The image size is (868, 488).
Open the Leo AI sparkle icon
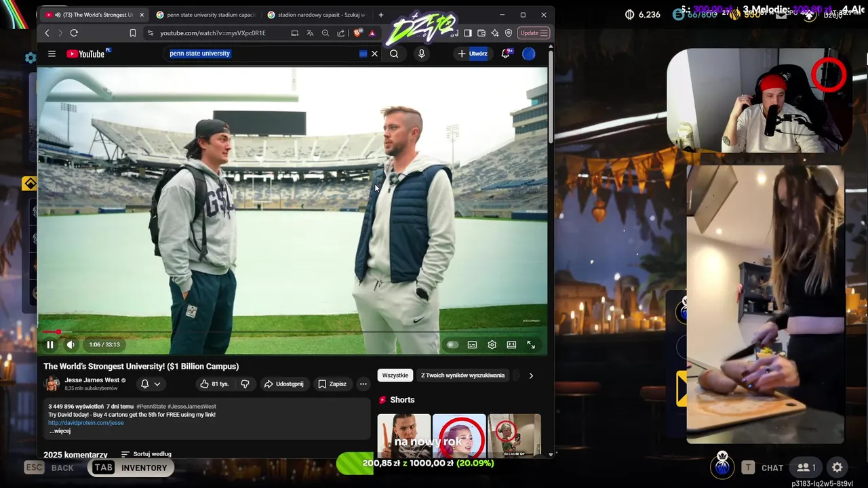[x=495, y=33]
